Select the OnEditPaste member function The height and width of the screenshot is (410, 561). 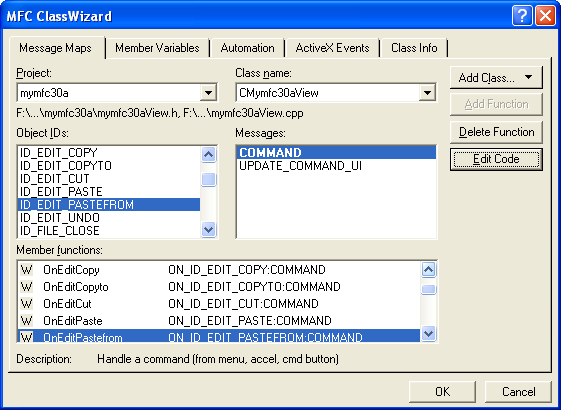(219, 321)
